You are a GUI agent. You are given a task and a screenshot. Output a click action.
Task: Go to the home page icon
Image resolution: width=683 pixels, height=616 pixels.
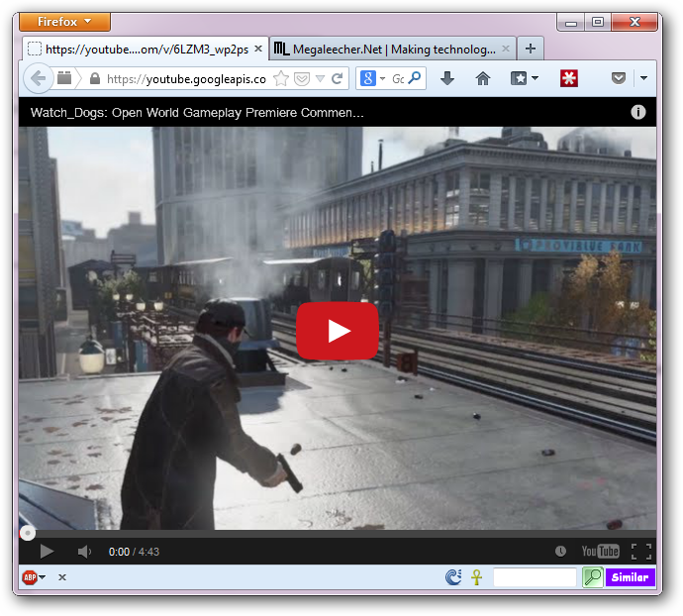click(483, 78)
